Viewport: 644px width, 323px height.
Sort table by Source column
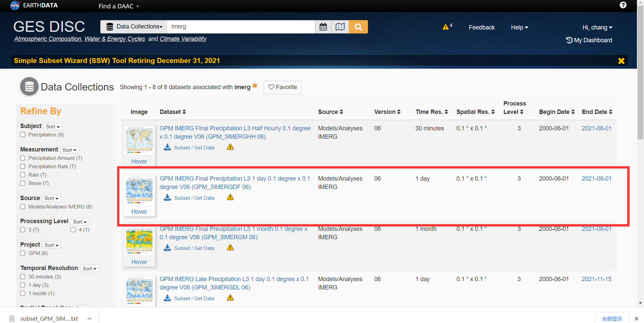click(x=330, y=112)
